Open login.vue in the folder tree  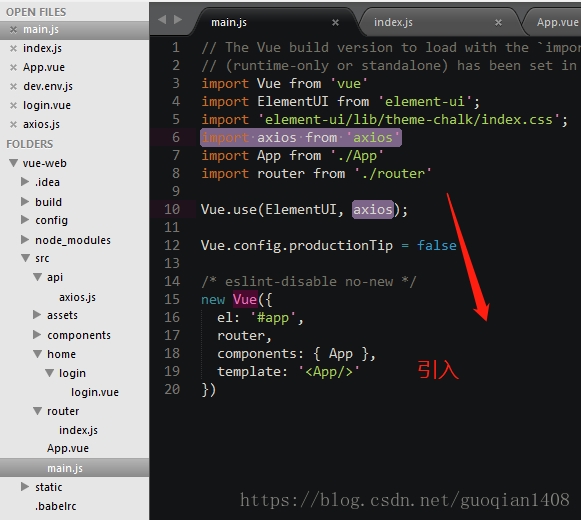click(95, 392)
